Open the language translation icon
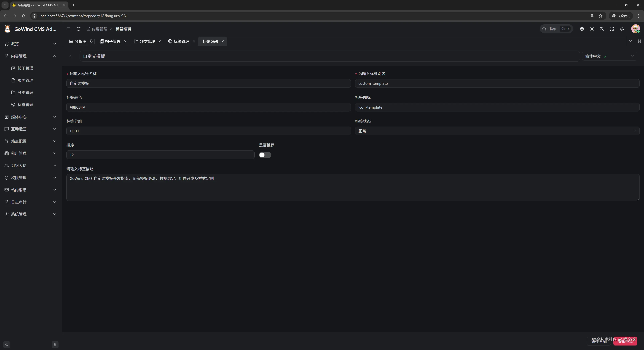Image resolution: width=644 pixels, height=350 pixels. click(602, 29)
